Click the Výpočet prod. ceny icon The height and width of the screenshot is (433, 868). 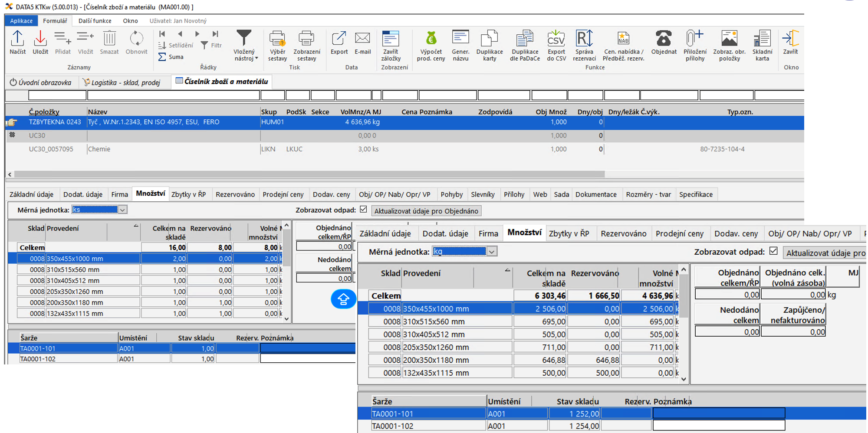point(431,39)
